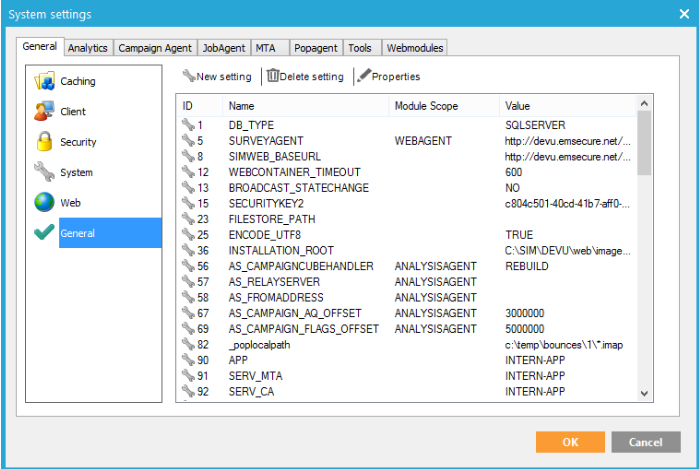Click OK to confirm settings
The width and height of the screenshot is (699, 469).
point(570,441)
